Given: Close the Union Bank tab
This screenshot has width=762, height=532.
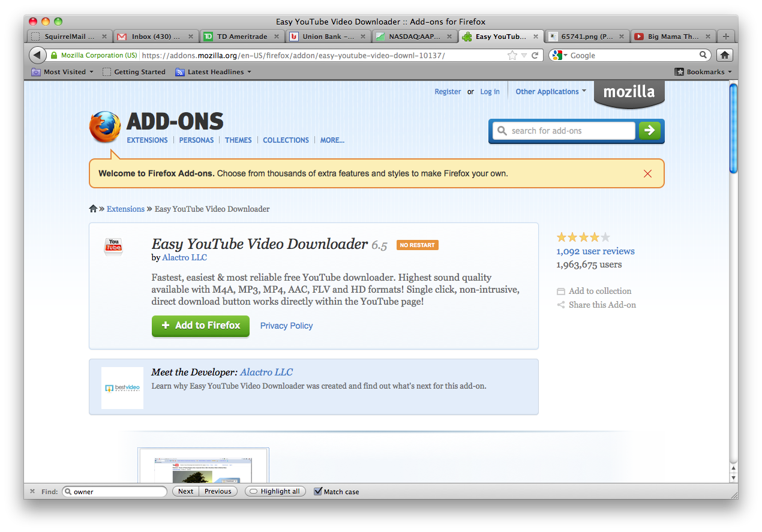Looking at the screenshot, I should pos(363,37).
